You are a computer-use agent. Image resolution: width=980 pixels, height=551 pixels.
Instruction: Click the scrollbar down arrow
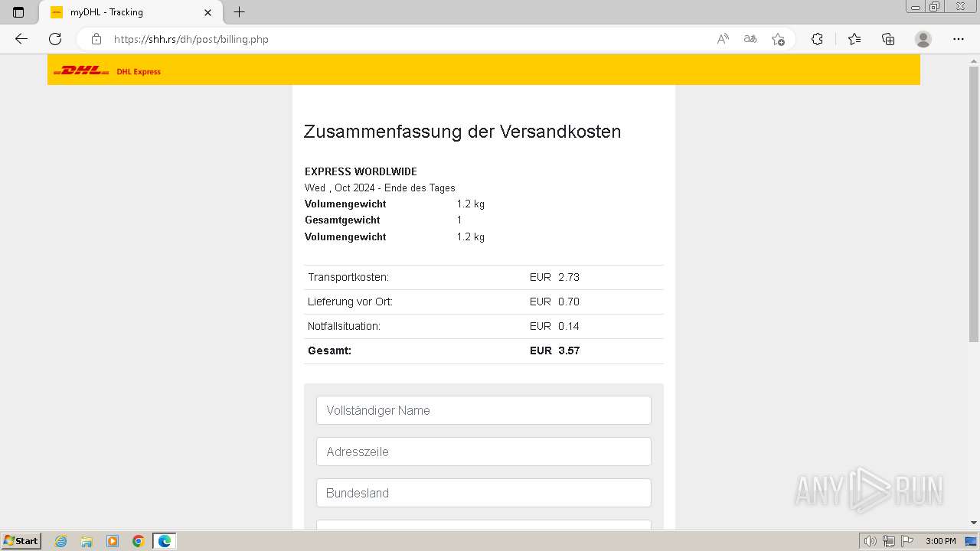pos(974,523)
